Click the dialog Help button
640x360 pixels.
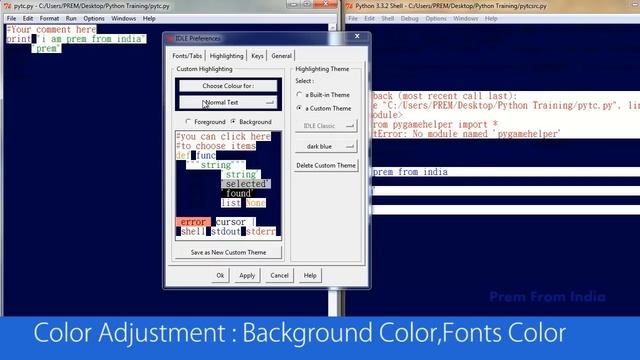click(x=310, y=276)
